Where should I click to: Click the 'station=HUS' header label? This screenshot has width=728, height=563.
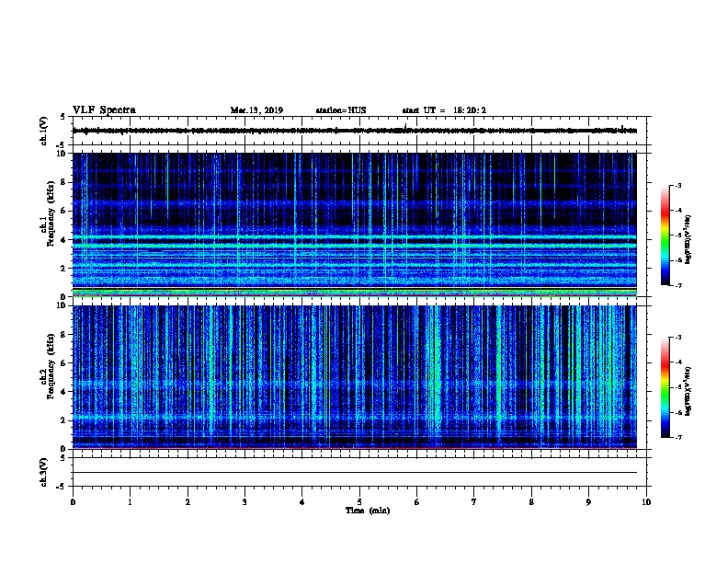(341, 110)
